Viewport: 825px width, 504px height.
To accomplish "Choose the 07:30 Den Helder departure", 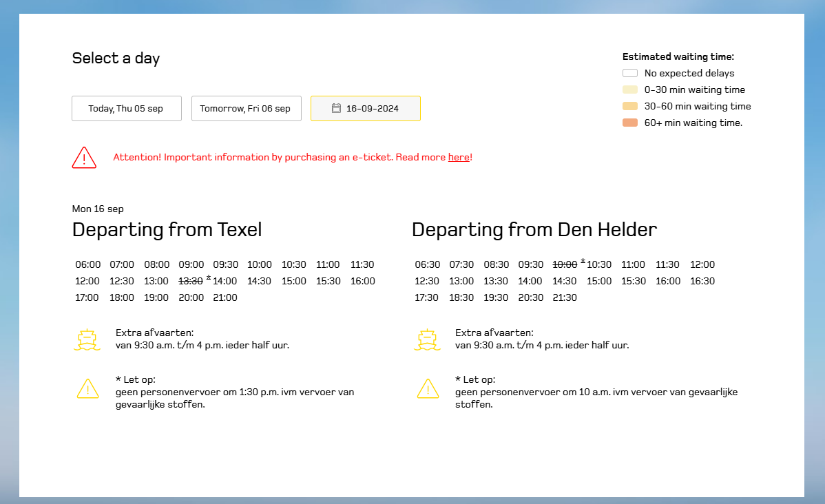I will (461, 264).
